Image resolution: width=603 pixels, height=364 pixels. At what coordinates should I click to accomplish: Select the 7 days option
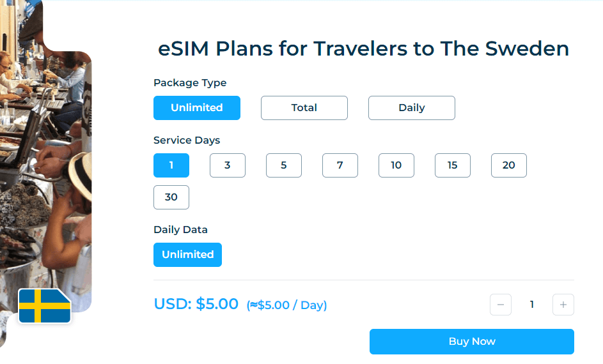[340, 165]
